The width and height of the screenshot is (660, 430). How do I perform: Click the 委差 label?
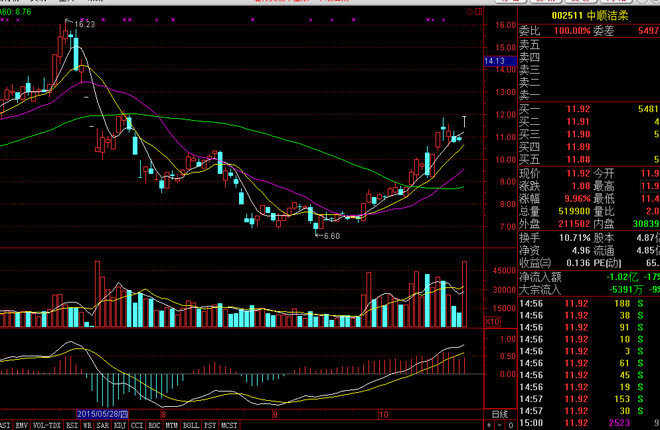[604, 31]
